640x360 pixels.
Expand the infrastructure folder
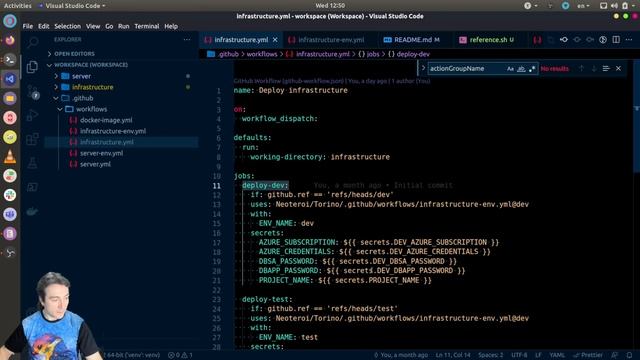(92, 87)
